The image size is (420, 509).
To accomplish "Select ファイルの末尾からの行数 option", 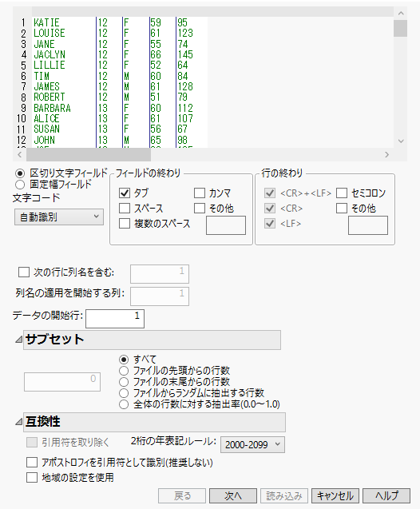I will click(124, 382).
